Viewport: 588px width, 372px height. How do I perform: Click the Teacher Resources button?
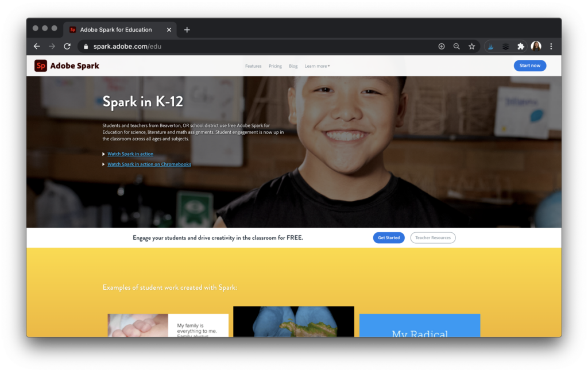point(433,237)
